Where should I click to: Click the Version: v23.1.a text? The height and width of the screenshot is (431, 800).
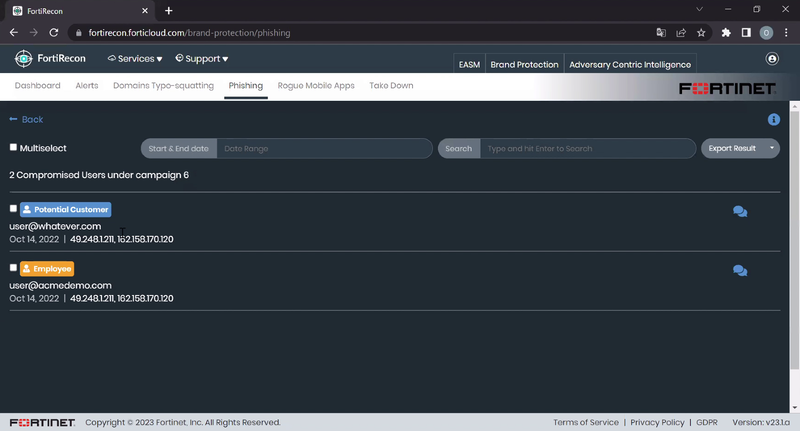(x=761, y=422)
